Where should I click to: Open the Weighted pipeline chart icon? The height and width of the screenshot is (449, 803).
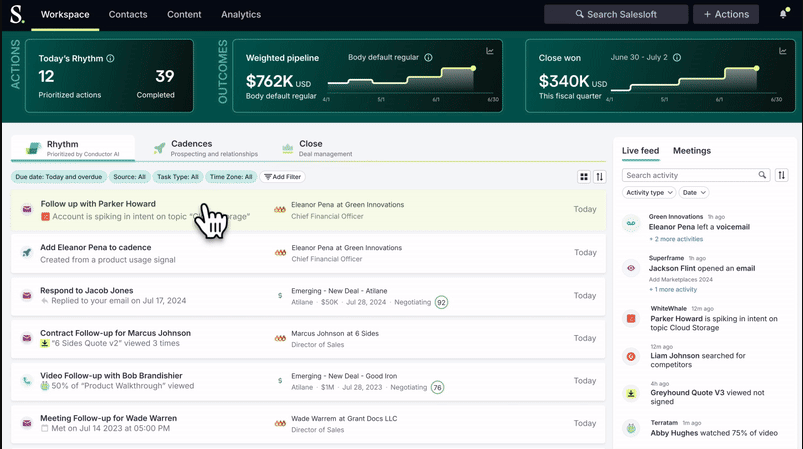pos(490,51)
